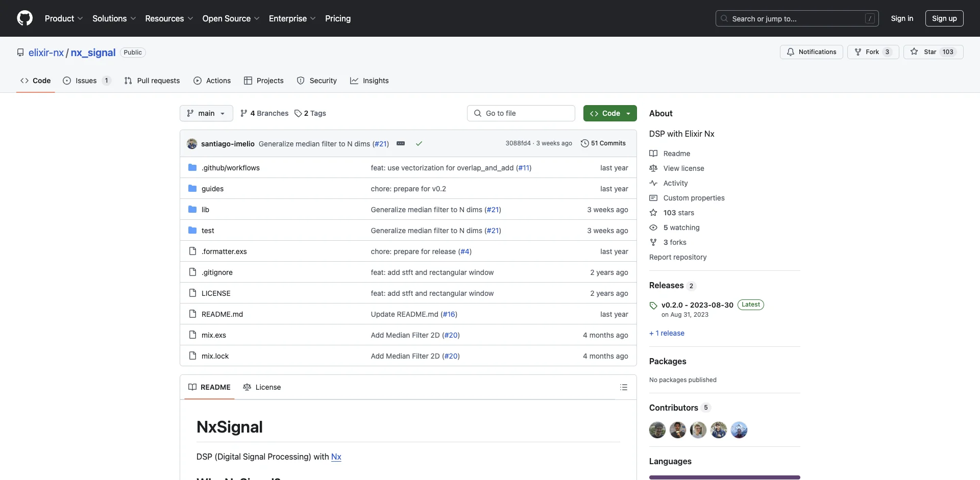This screenshot has width=980, height=480.
Task: Open the LICENSE file
Action: click(216, 293)
